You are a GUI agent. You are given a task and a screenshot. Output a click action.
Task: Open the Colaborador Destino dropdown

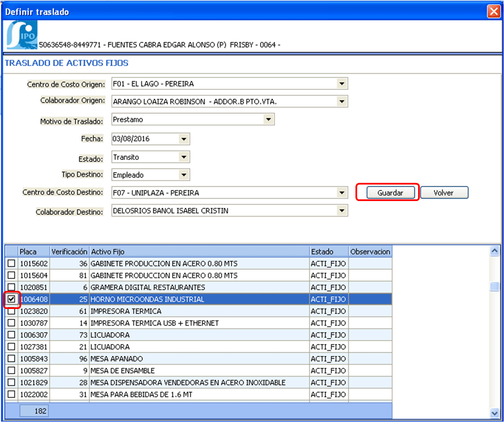[342, 211]
